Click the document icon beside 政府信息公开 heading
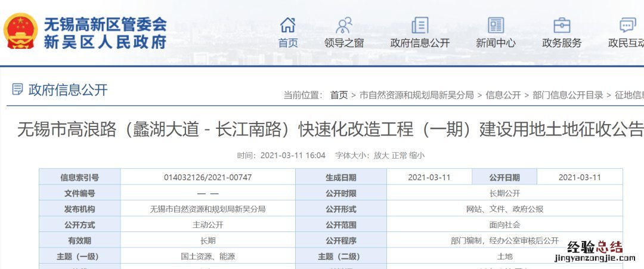 click(18, 90)
